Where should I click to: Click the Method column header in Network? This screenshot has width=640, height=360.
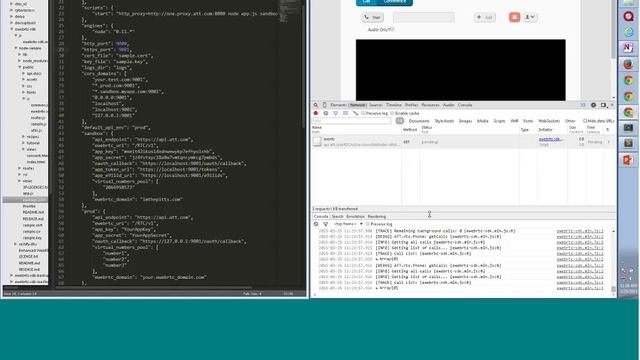[410, 129]
